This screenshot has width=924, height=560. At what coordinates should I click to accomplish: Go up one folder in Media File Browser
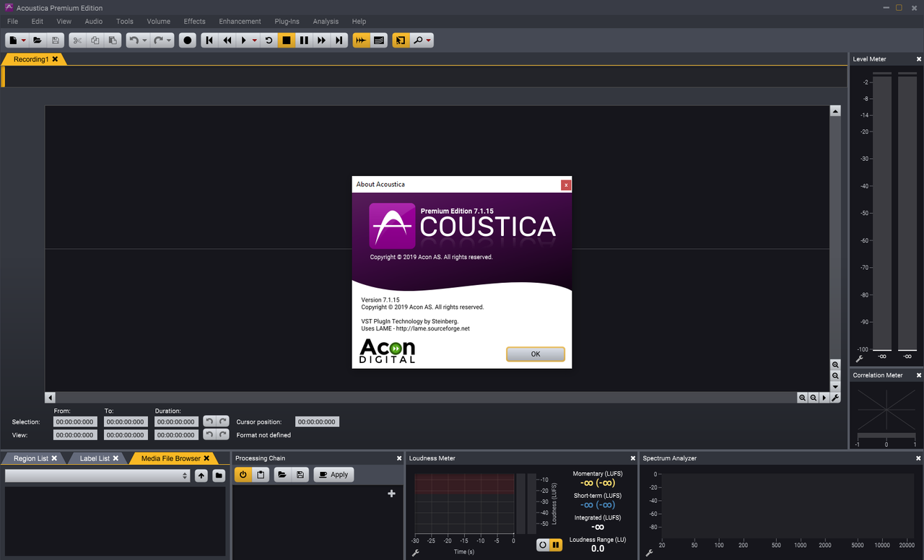(x=201, y=476)
